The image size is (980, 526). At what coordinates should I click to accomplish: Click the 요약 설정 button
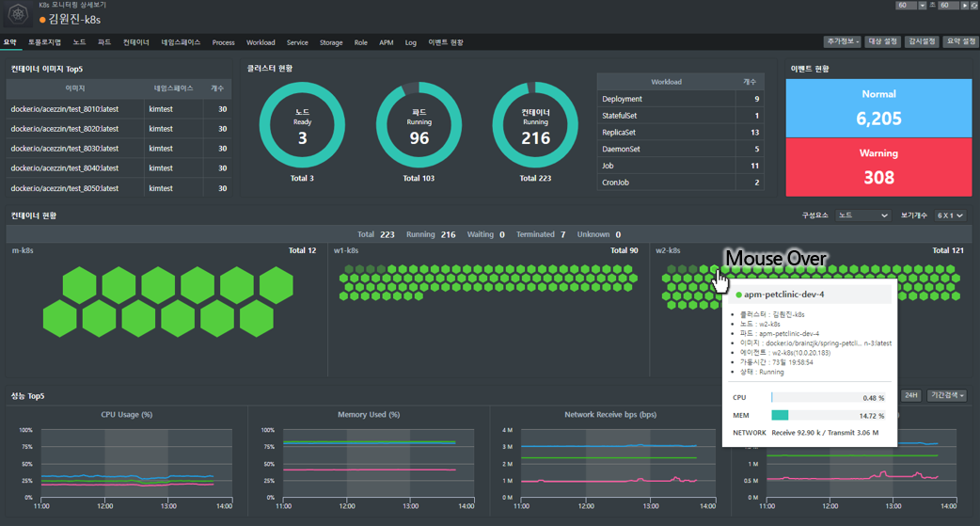[x=960, y=41]
